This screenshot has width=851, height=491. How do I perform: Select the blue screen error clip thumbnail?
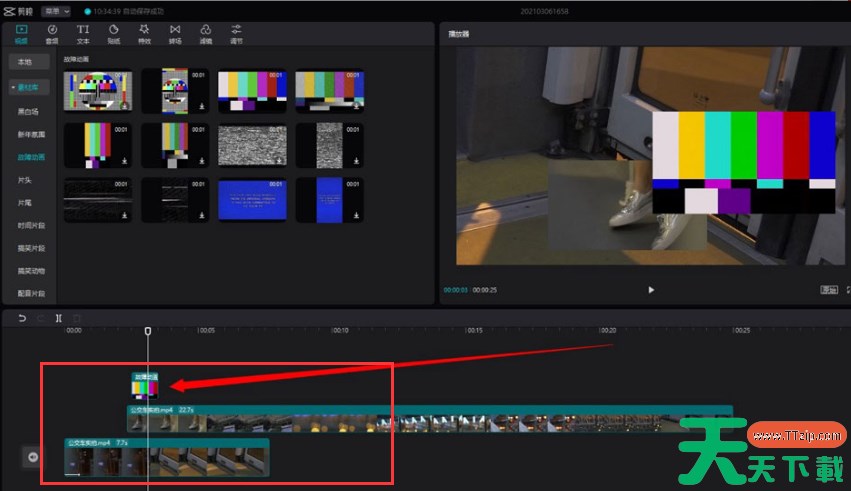pyautogui.click(x=252, y=200)
